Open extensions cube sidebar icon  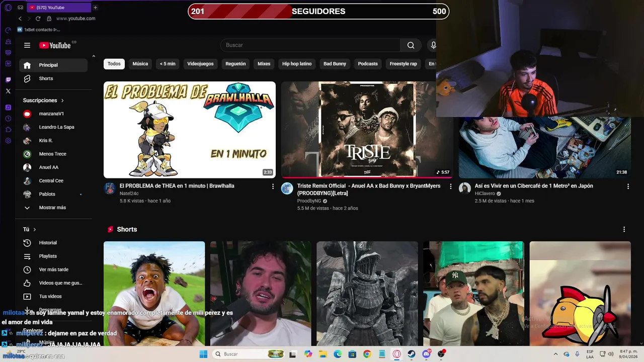8,130
